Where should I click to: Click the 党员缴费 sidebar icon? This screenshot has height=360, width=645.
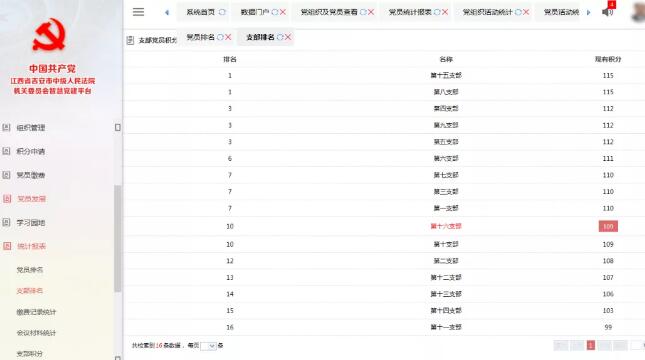6,175
